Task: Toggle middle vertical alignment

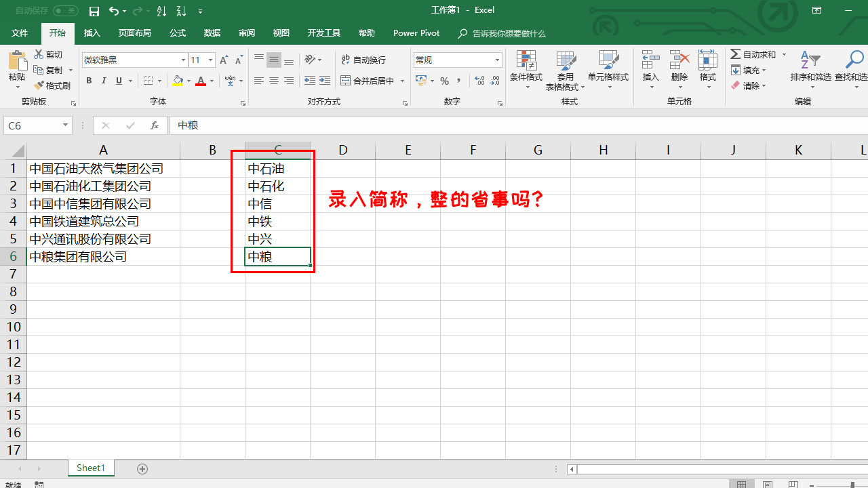Action: (274, 60)
